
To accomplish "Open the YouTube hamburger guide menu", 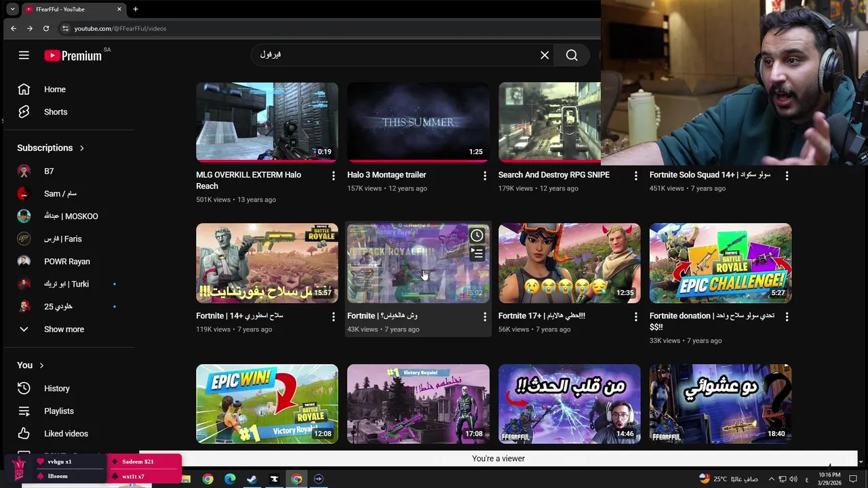I will [24, 56].
